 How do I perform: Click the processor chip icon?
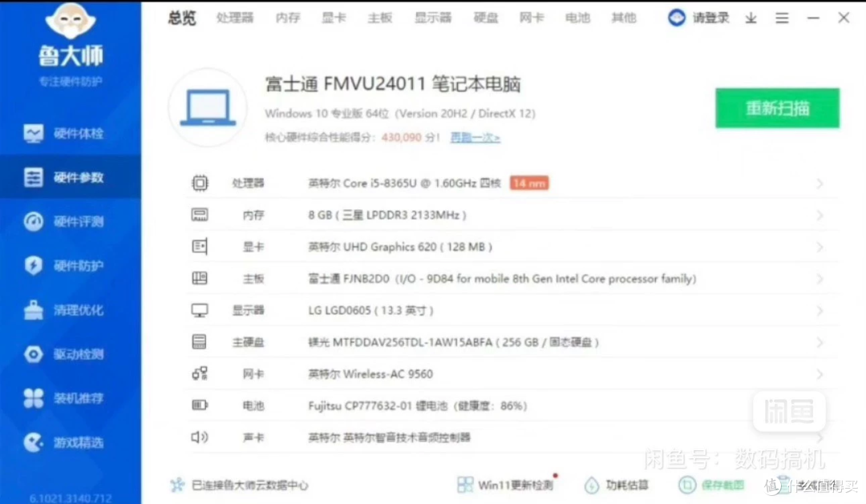tap(200, 183)
